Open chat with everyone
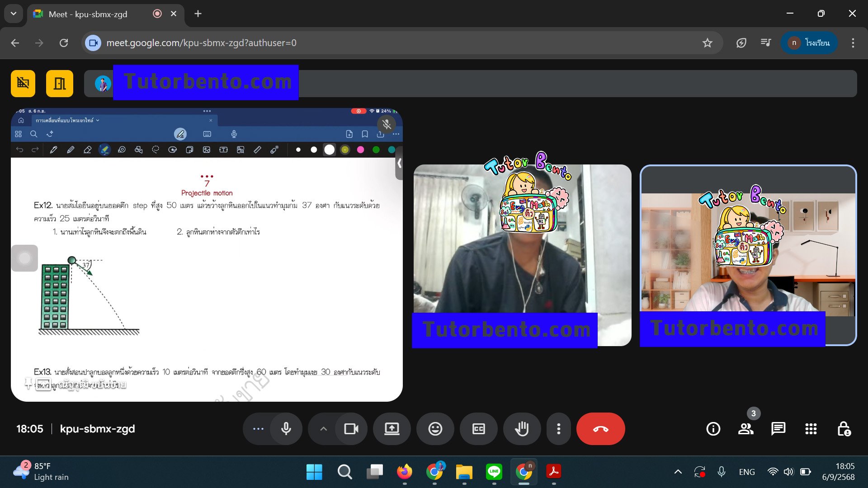The image size is (868, 488). coord(778,429)
